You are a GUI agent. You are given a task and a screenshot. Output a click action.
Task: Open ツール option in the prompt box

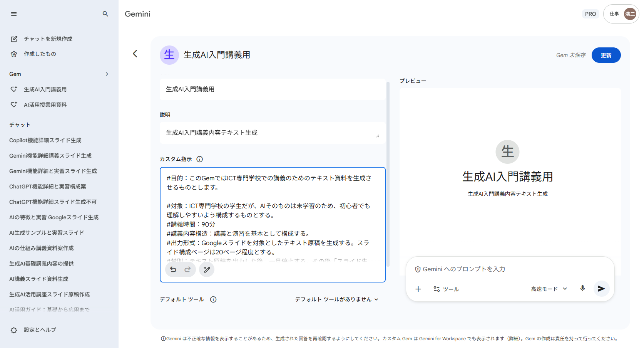[447, 289]
